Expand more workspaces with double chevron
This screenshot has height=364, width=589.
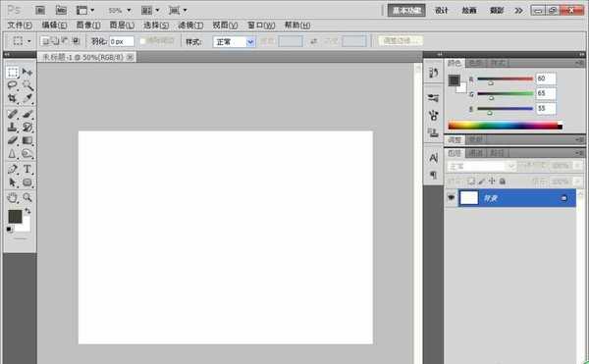point(518,11)
